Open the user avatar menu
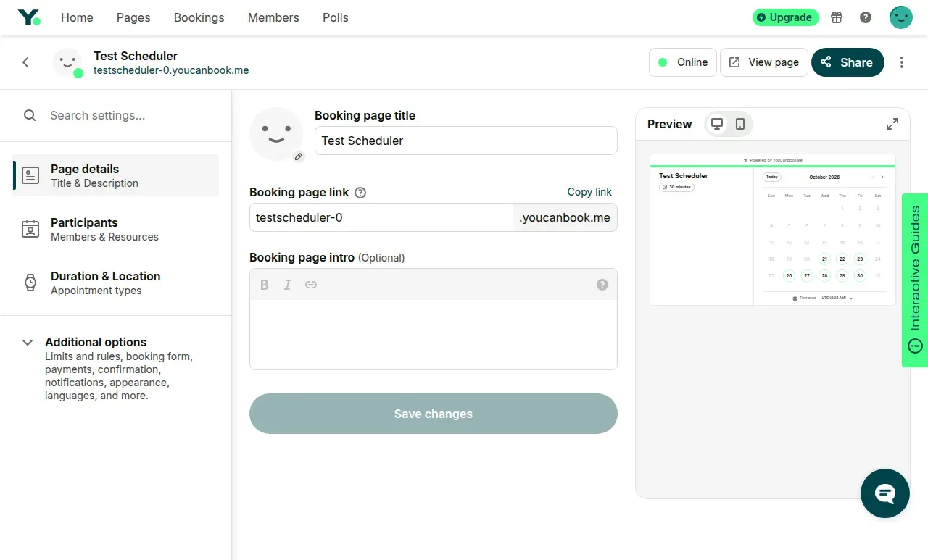Viewport: 928px width, 560px height. [901, 17]
